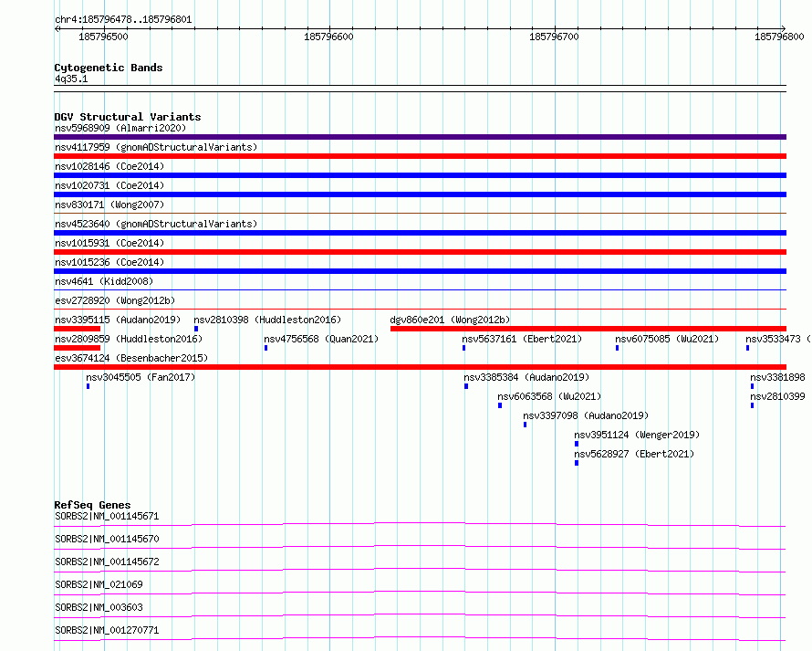Click the red dgv860e201 variant bar

(x=588, y=329)
